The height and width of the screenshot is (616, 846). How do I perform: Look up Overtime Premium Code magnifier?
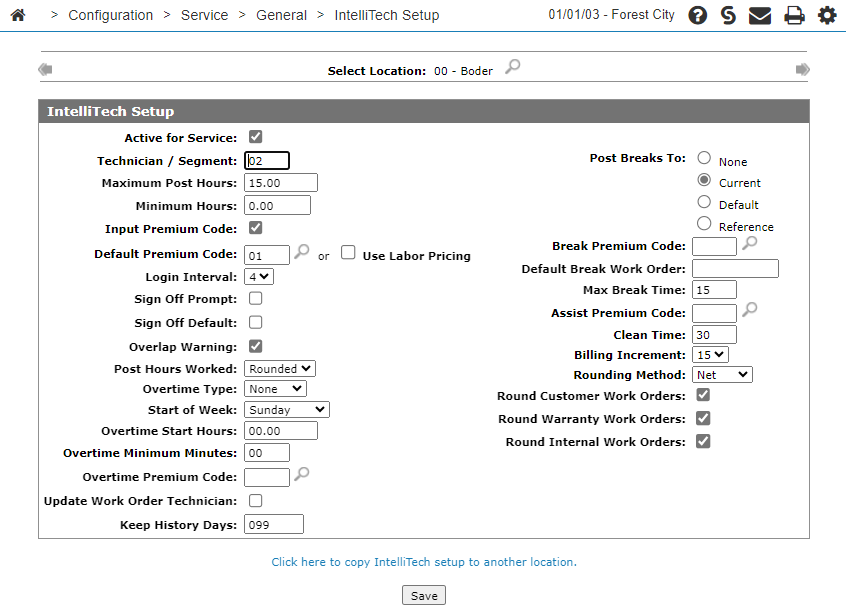click(x=302, y=474)
